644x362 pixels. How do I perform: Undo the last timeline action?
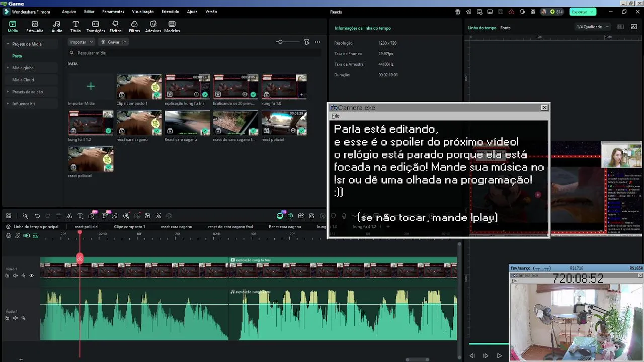tap(37, 216)
